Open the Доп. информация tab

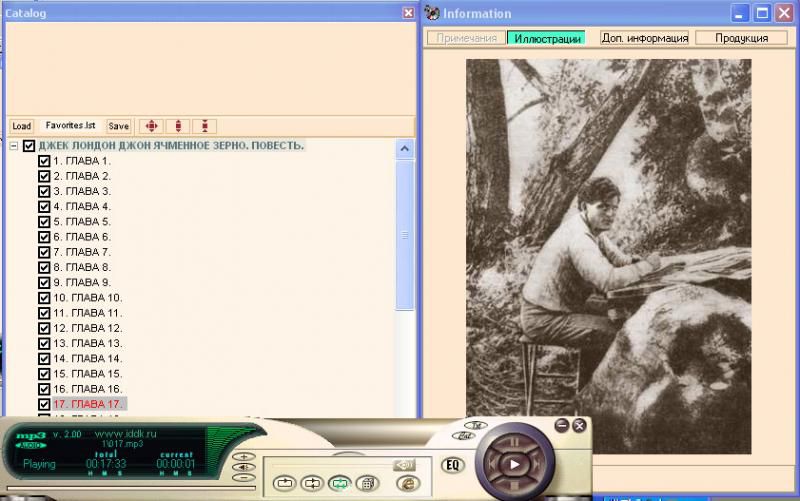[645, 38]
